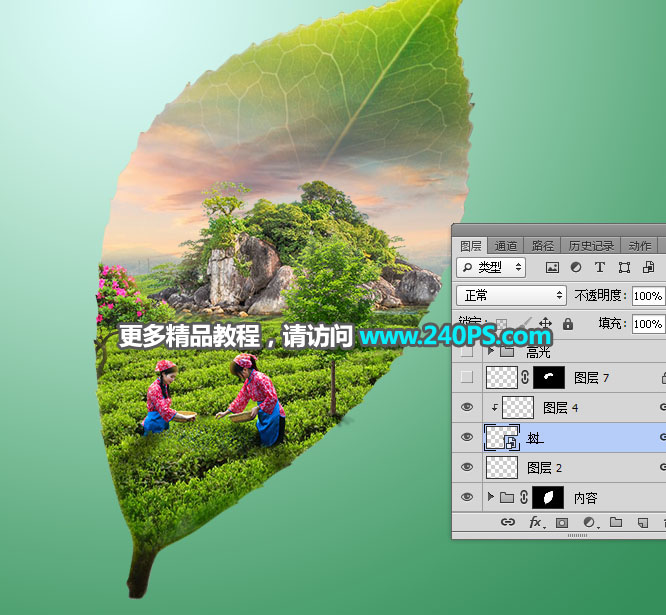Select the 图层 7 layer thumbnail
Viewport: 666px width, 615px height.
click(502, 377)
